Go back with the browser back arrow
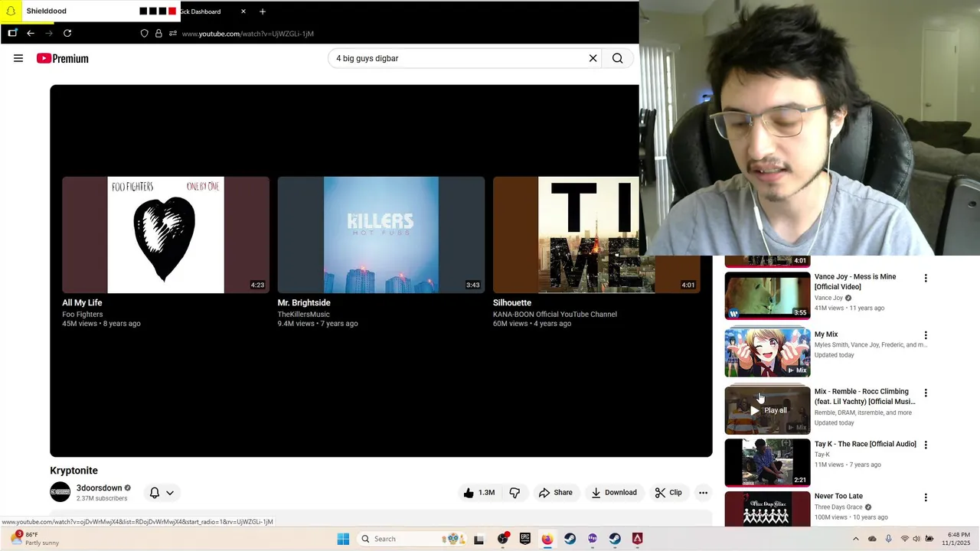 (x=31, y=33)
